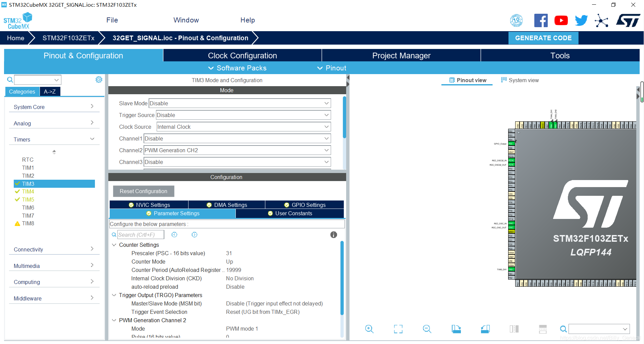The width and height of the screenshot is (644, 344).
Task: Open the Clock Source dropdown
Action: (244, 127)
